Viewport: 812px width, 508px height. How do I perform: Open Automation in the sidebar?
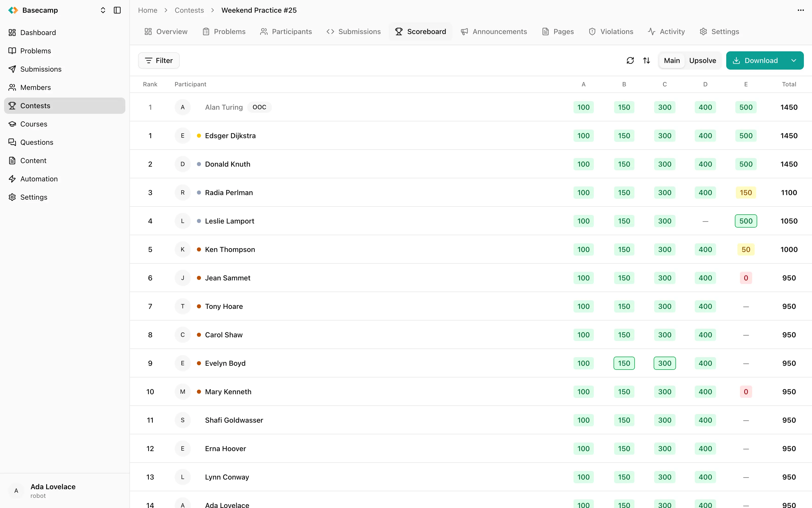pyautogui.click(x=65, y=179)
